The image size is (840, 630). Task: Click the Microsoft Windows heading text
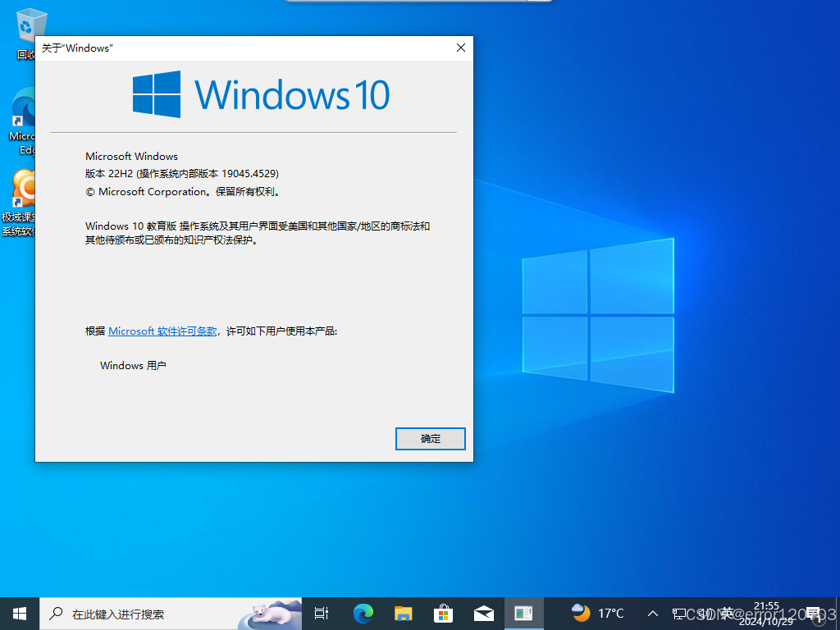(x=131, y=157)
